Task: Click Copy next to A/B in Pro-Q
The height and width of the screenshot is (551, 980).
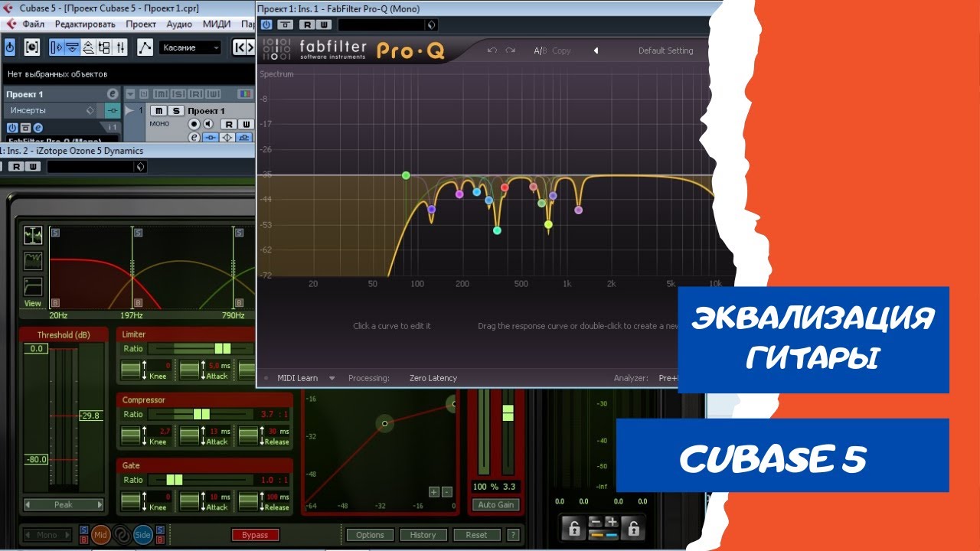Action: tap(561, 51)
